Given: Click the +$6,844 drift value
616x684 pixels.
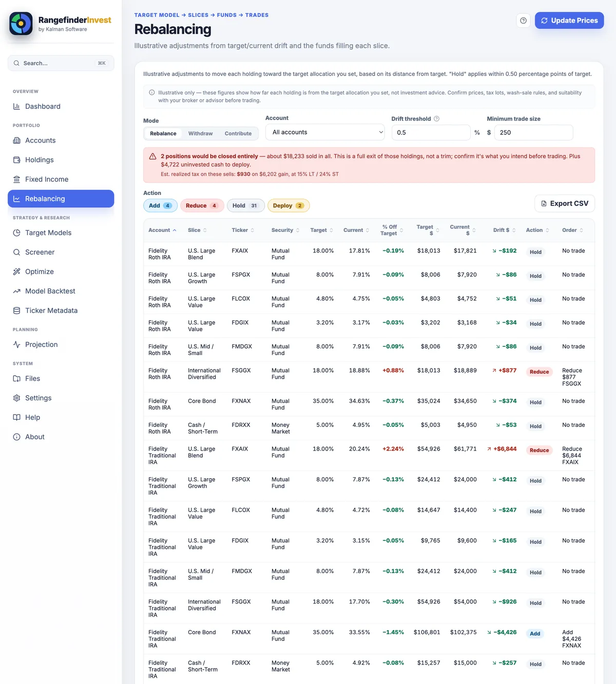Looking at the screenshot, I should pos(505,449).
